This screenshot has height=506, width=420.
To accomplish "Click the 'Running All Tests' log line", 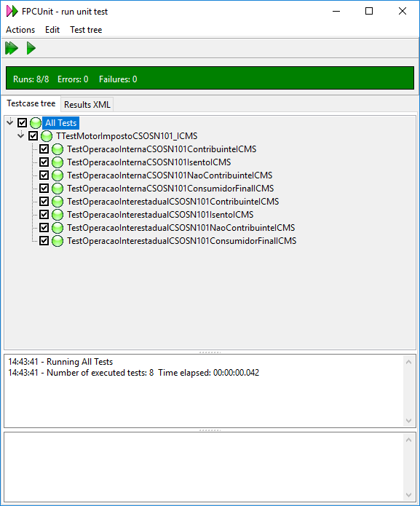I will click(x=60, y=362).
